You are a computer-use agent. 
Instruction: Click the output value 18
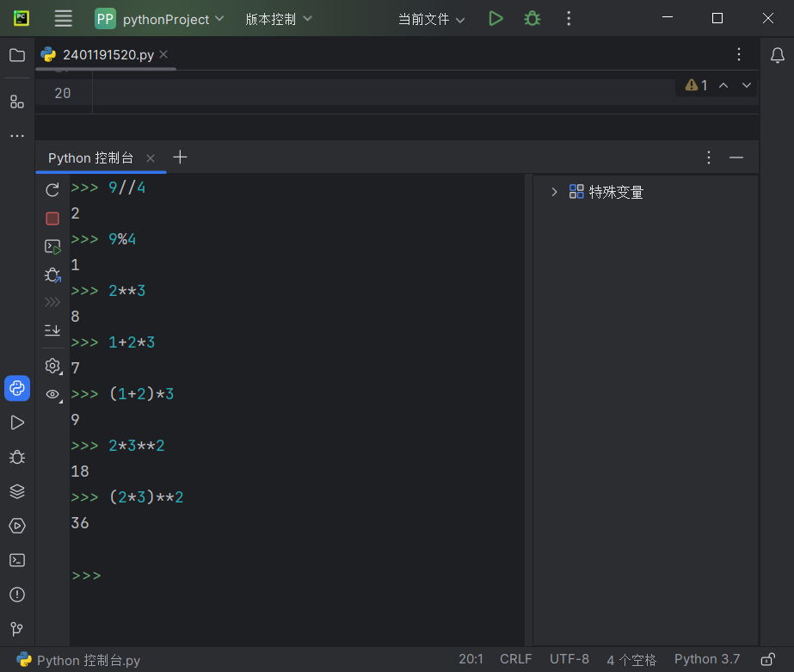click(x=80, y=472)
